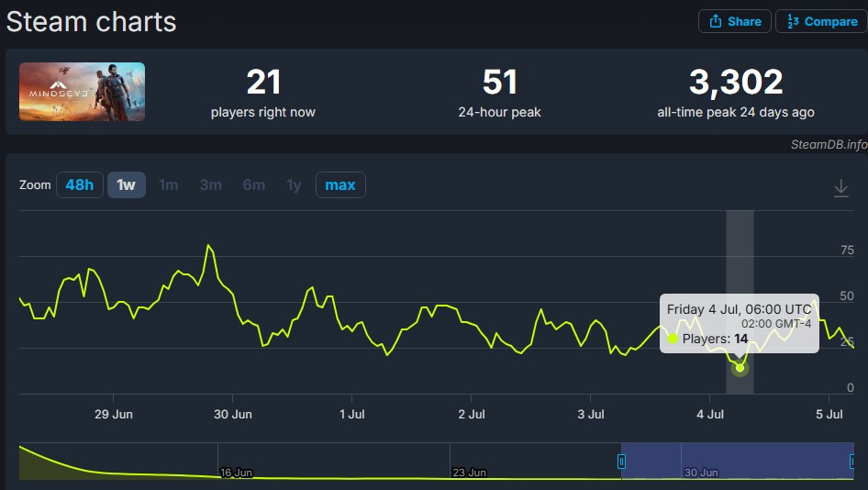Click the 3 Jul axis label
868x490 pixels.
(591, 414)
